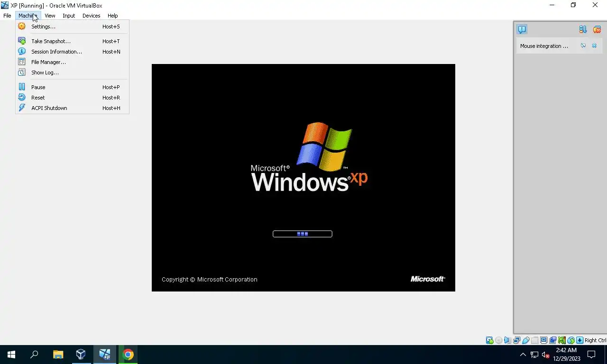Click the audio status bar icon
The image size is (607, 364).
tap(507, 340)
